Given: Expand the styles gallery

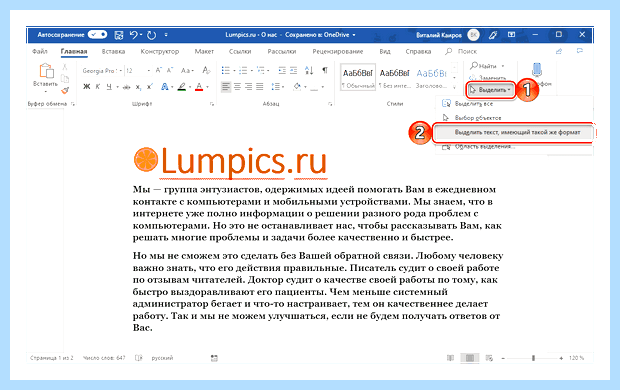Looking at the screenshot, I should (x=454, y=87).
